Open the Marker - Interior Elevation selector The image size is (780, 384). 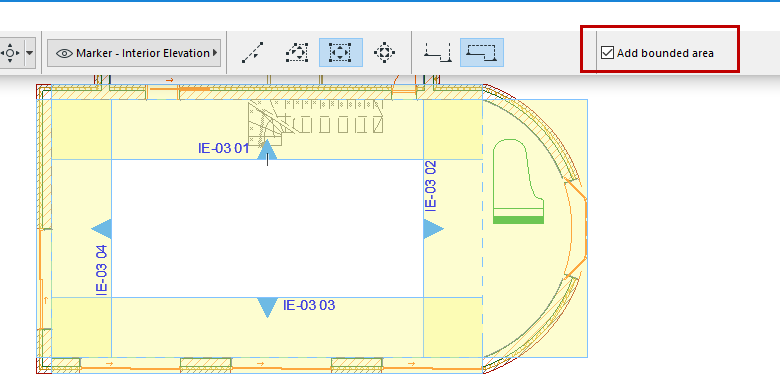(134, 53)
